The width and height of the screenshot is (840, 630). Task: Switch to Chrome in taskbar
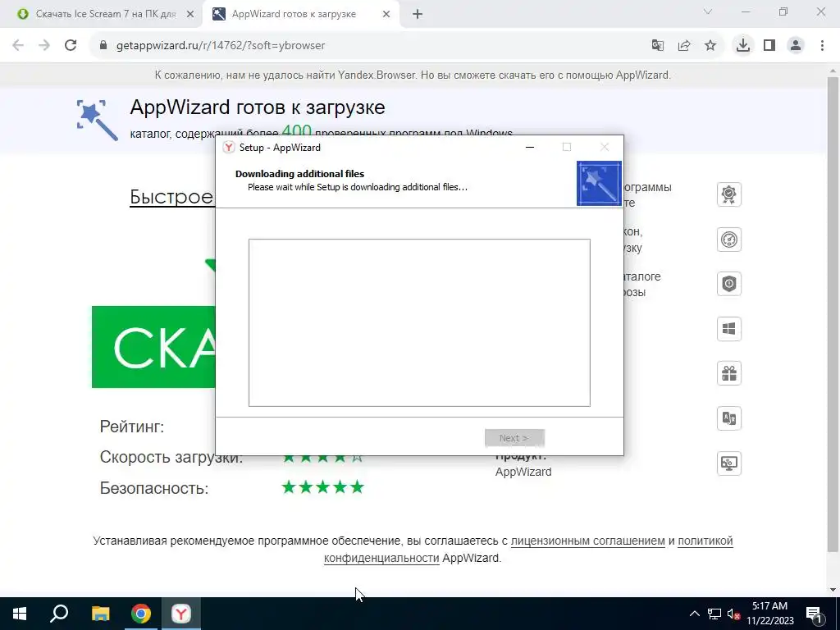click(x=141, y=614)
